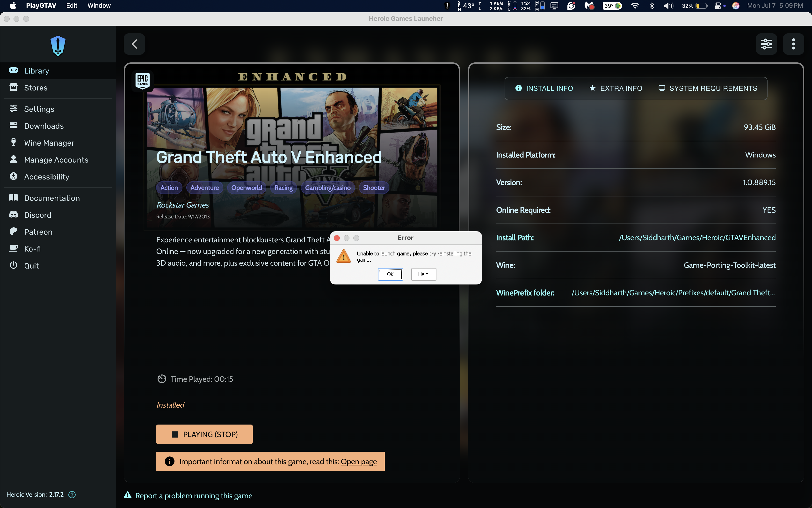Click the Size value 93.45 GiB
Image resolution: width=812 pixels, height=508 pixels.
760,127
